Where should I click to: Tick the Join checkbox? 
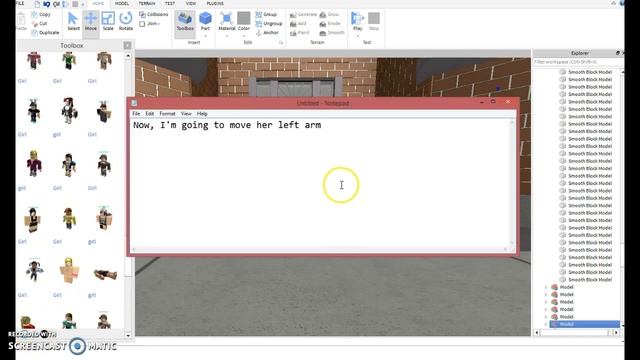[x=142, y=24]
